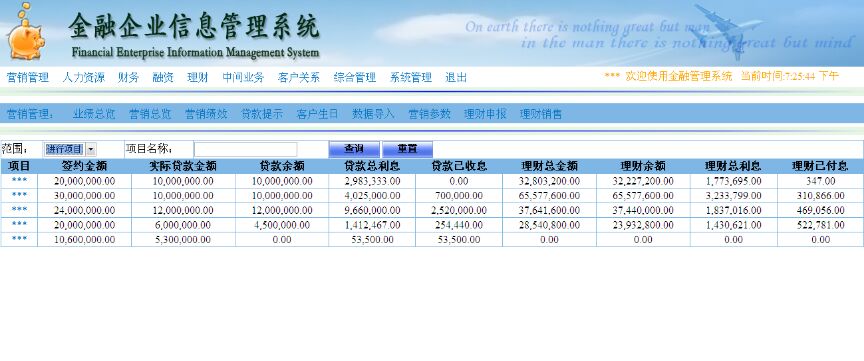Select the 24,000,000.00 signing amount cell
Image resolution: width=864 pixels, height=361 pixels.
point(84,210)
